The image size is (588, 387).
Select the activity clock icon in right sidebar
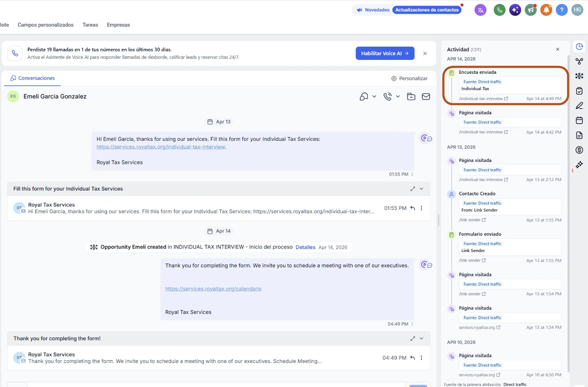tap(580, 47)
